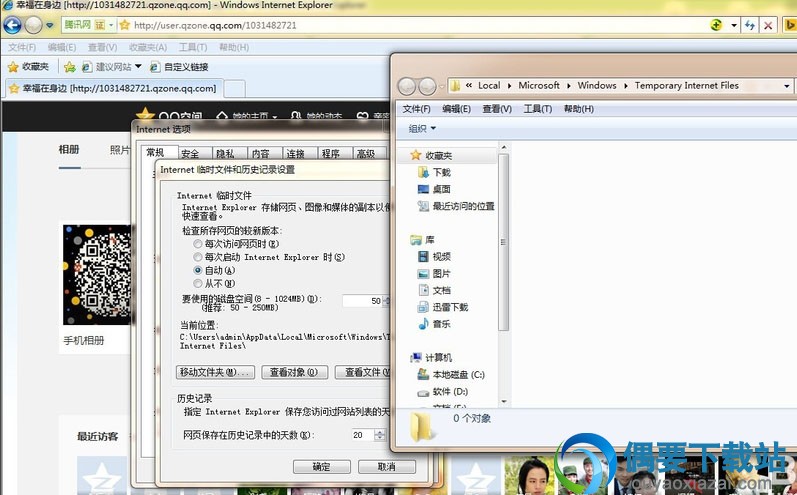797x495 pixels.
Task: Open IE 文件(F) menu
Action: [22, 47]
